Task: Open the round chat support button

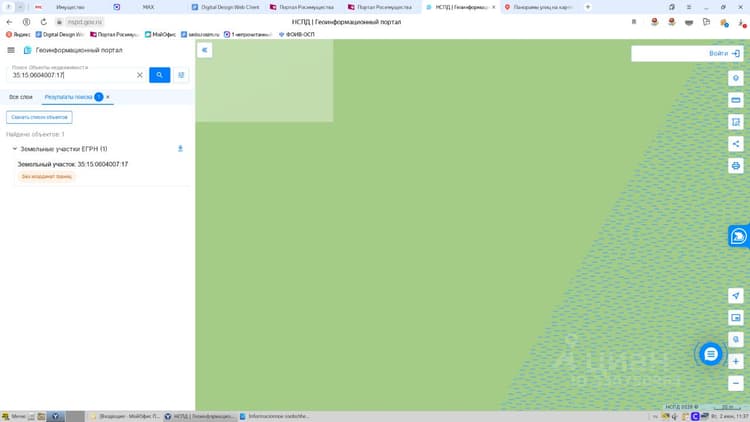Action: 711,354
